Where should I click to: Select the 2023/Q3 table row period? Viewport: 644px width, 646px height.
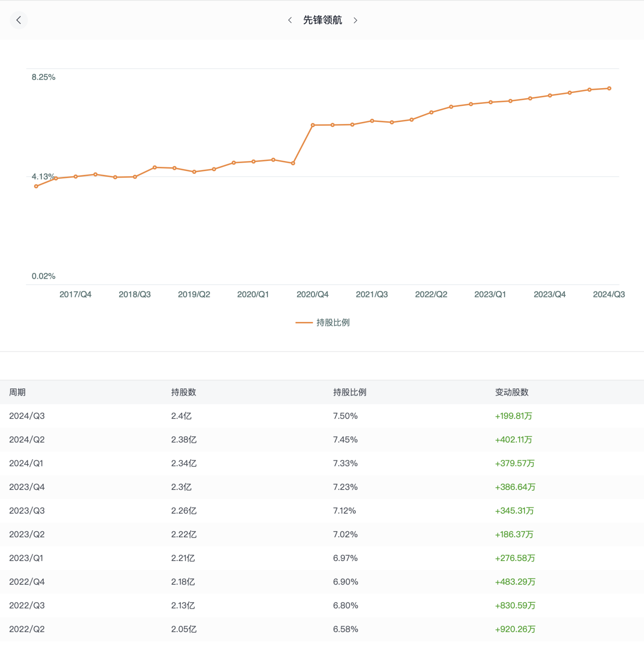(x=27, y=511)
